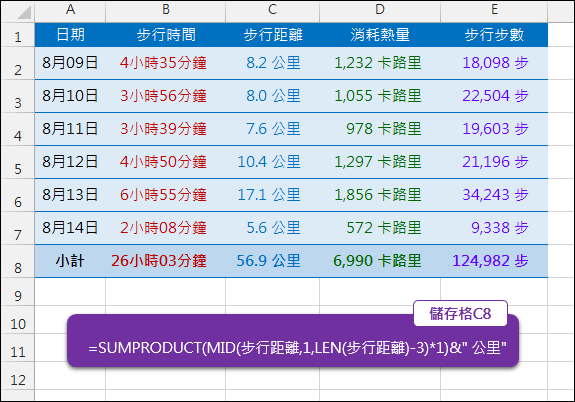Select the 8.2 公里 cell
This screenshot has height=402, width=575.
[272, 63]
